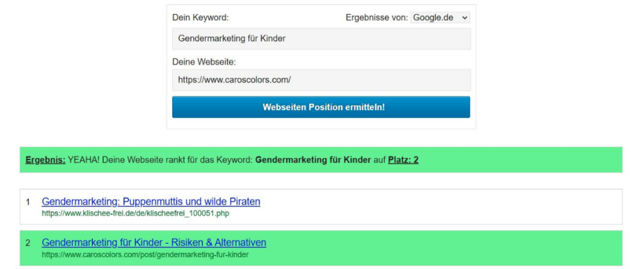Click the 'Dein Keyword:' label
This screenshot has height=269, width=644.
(x=200, y=18)
